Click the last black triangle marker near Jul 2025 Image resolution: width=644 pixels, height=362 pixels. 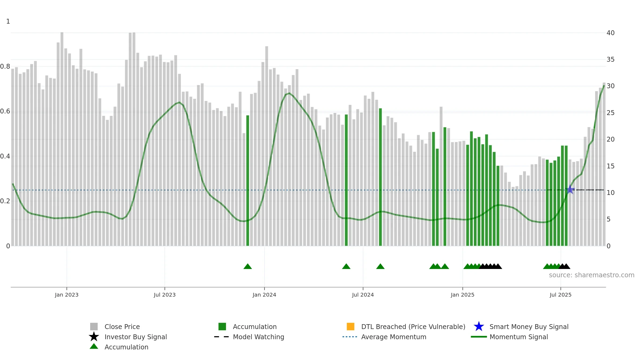[566, 266]
